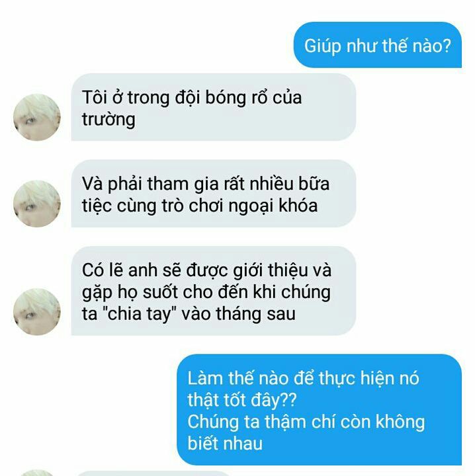
Task: Tap avatar beside "Có lẽ anh sẽ" message
Action: pyautogui.click(x=37, y=312)
